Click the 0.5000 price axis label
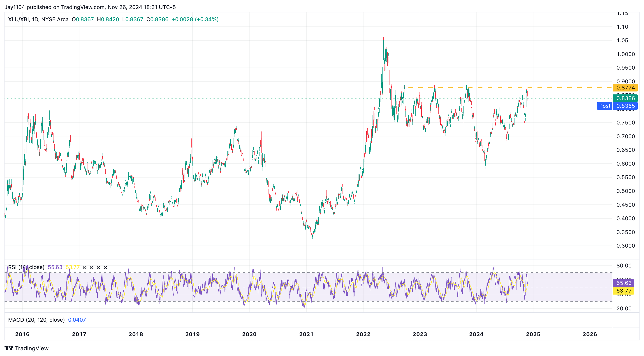The height and width of the screenshot is (356, 644). (625, 191)
